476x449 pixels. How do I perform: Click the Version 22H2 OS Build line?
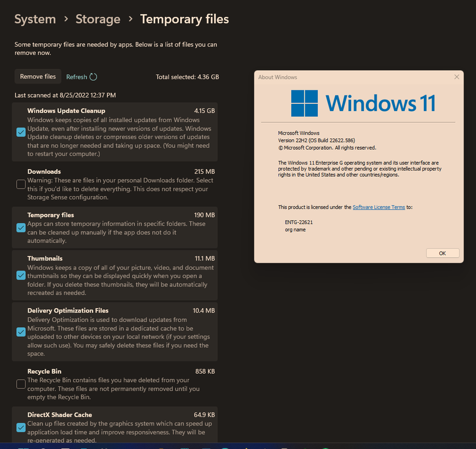coord(317,140)
